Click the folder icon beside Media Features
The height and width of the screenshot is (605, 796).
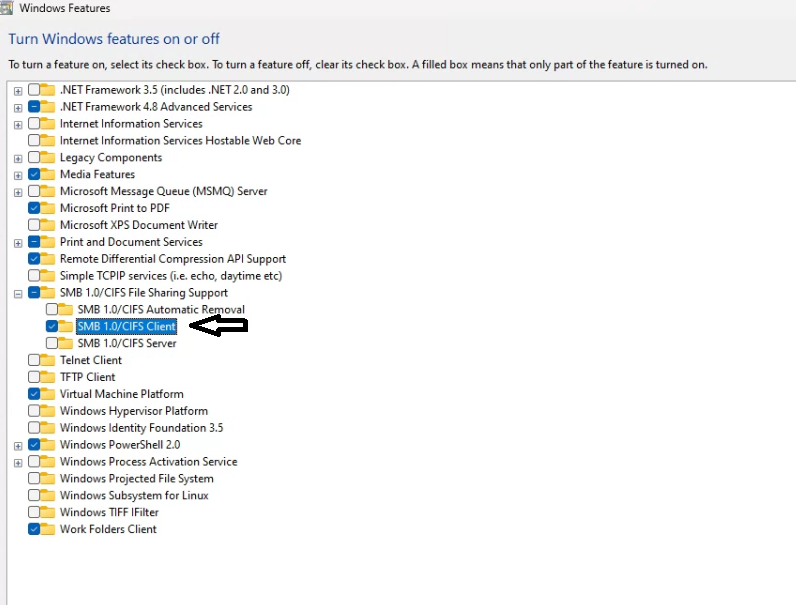coord(48,174)
